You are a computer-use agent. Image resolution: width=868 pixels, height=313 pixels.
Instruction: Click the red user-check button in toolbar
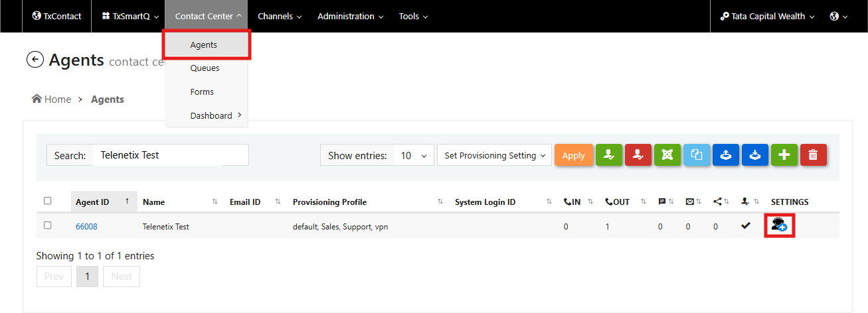pos(638,155)
